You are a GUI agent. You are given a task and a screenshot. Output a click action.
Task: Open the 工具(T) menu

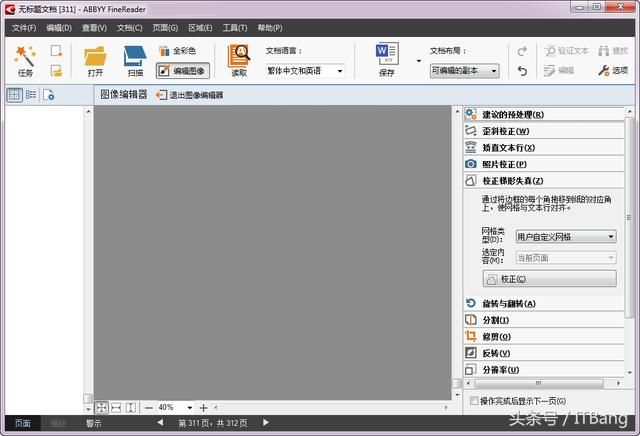(x=235, y=28)
